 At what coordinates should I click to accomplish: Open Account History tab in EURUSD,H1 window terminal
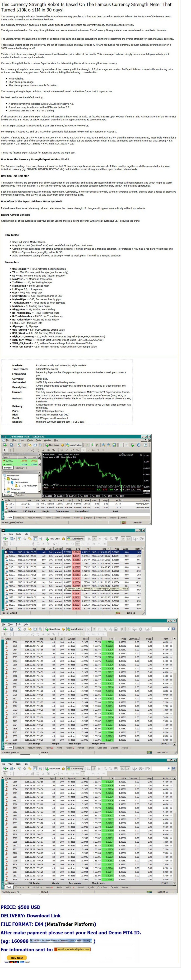[35, 518]
